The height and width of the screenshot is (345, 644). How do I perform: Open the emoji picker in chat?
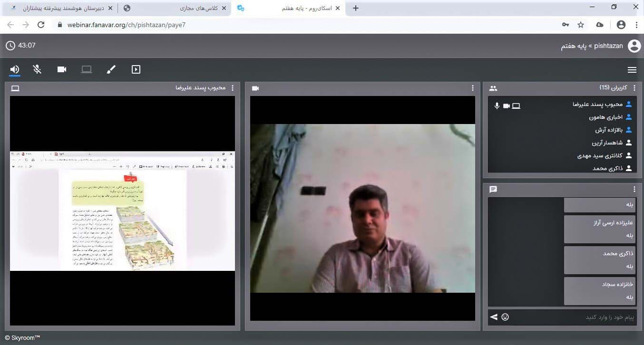(505, 317)
